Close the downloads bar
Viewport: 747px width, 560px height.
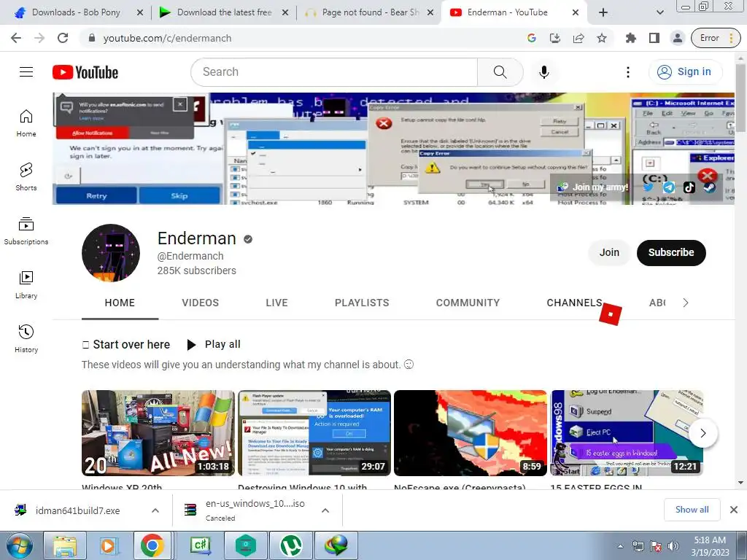pyautogui.click(x=734, y=510)
